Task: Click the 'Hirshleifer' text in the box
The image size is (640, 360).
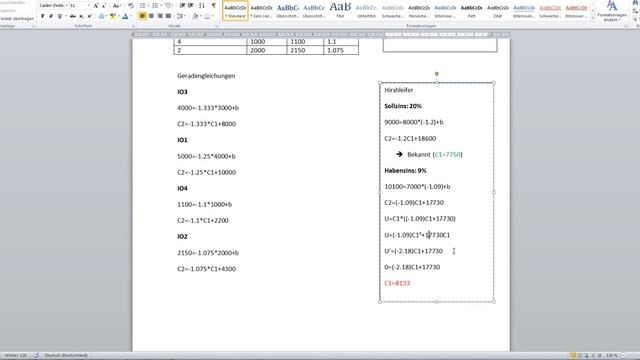Action: pos(399,90)
